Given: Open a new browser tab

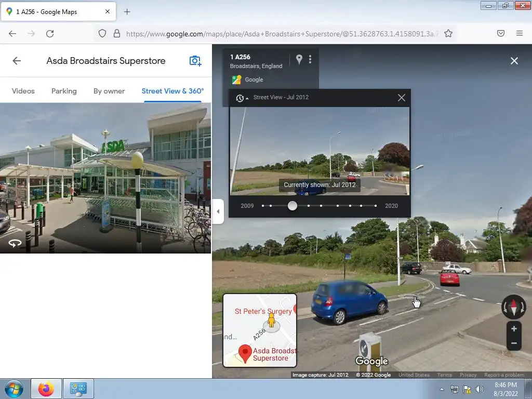Looking at the screenshot, I should pos(127,12).
